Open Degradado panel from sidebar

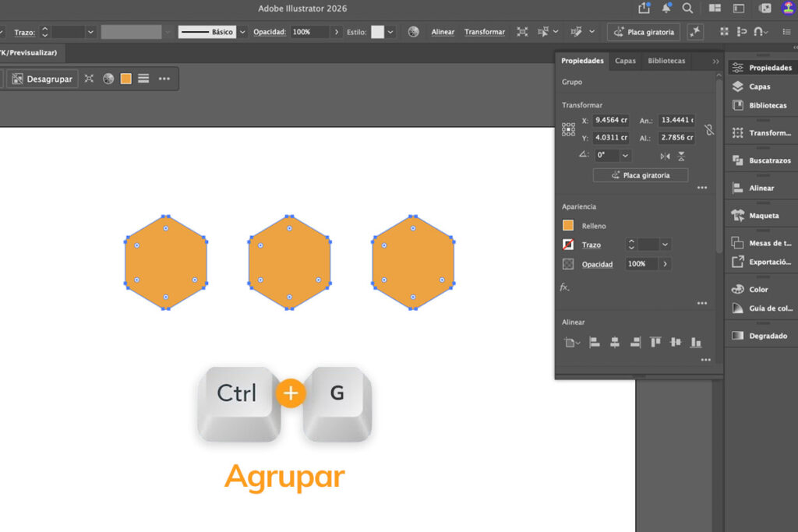click(x=762, y=336)
